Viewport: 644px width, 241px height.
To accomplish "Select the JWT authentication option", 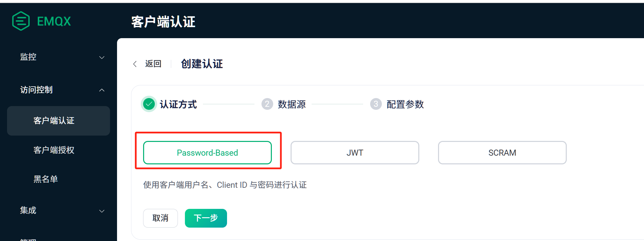I will (355, 153).
